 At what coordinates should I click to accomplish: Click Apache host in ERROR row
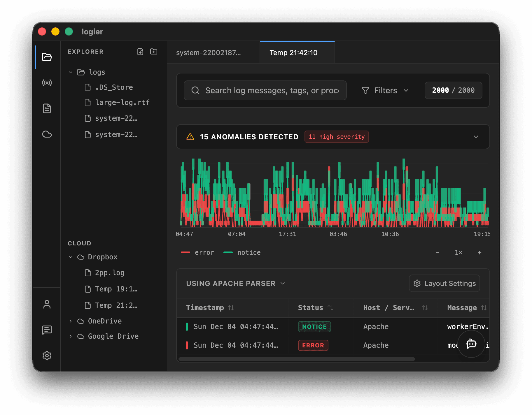(x=376, y=345)
